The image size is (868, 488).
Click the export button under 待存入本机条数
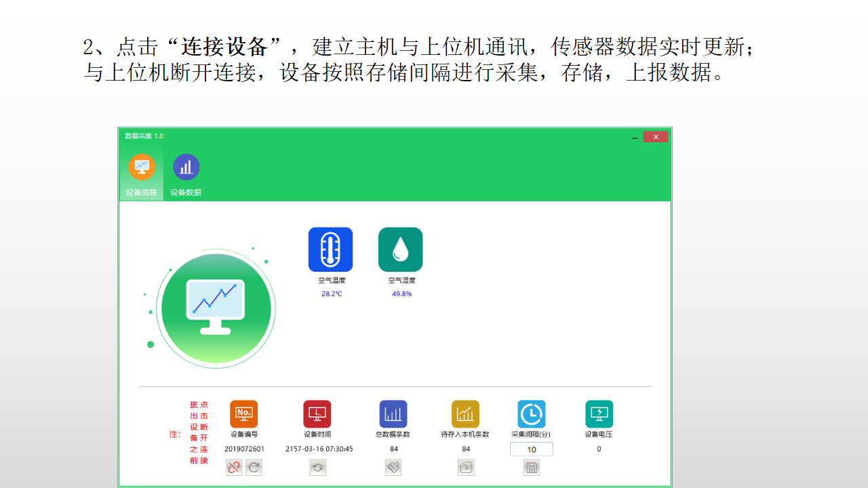466,467
